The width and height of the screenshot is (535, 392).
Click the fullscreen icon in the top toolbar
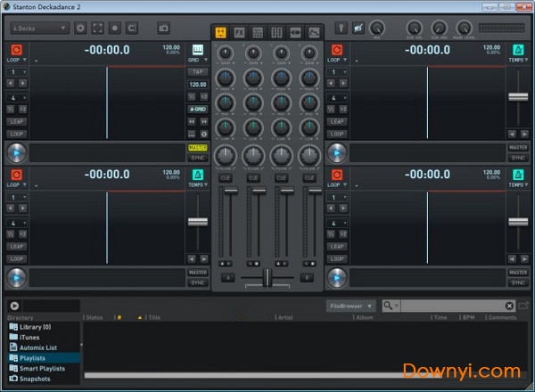98,29
